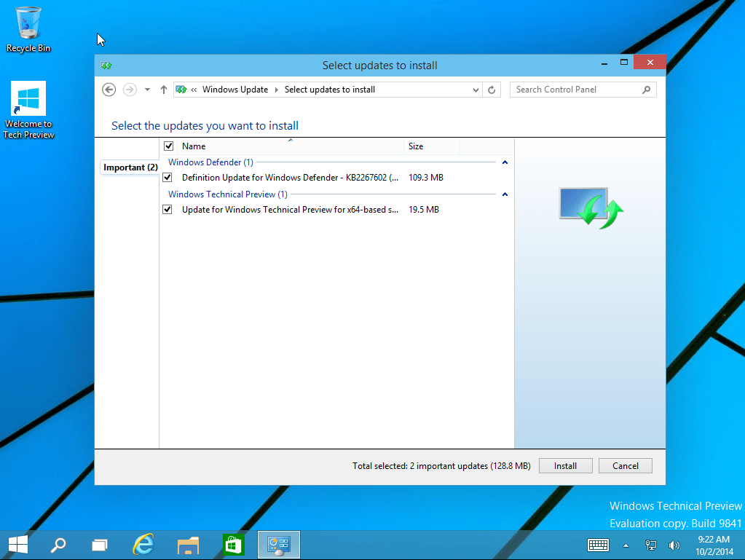Click the Select updates to install breadcrumb
Screen dimensions: 745x560
coord(330,90)
